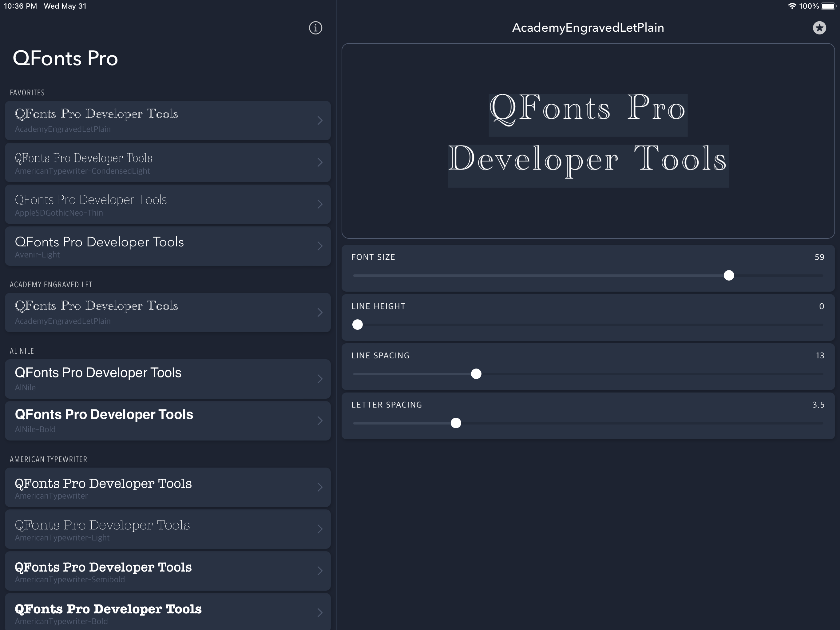Click the Line Spacing slider knob
Viewport: 840px width, 630px height.
[476, 374]
